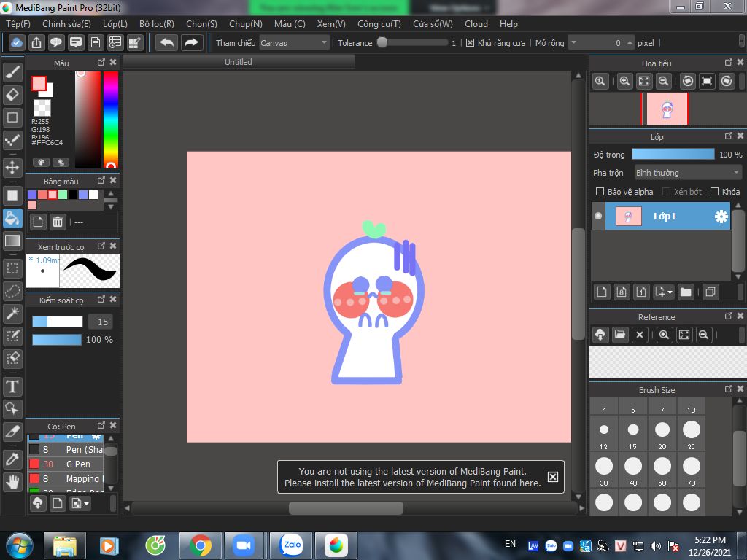This screenshot has width=747, height=560.
Task: Add a new layer folder
Action: [686, 292]
